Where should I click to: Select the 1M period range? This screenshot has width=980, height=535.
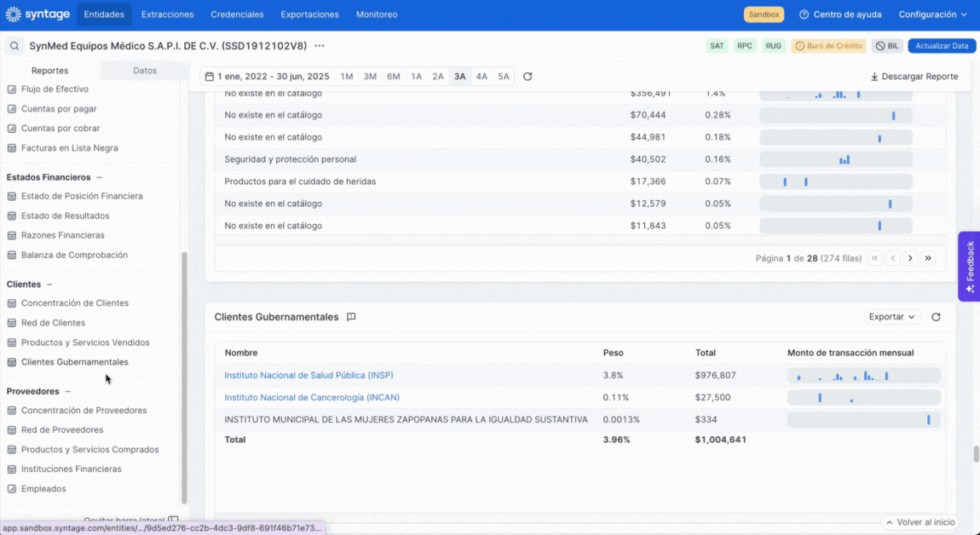click(347, 77)
